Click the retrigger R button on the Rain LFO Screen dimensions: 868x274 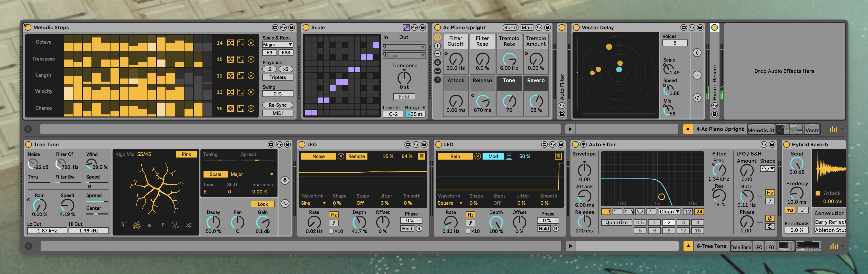[556, 229]
